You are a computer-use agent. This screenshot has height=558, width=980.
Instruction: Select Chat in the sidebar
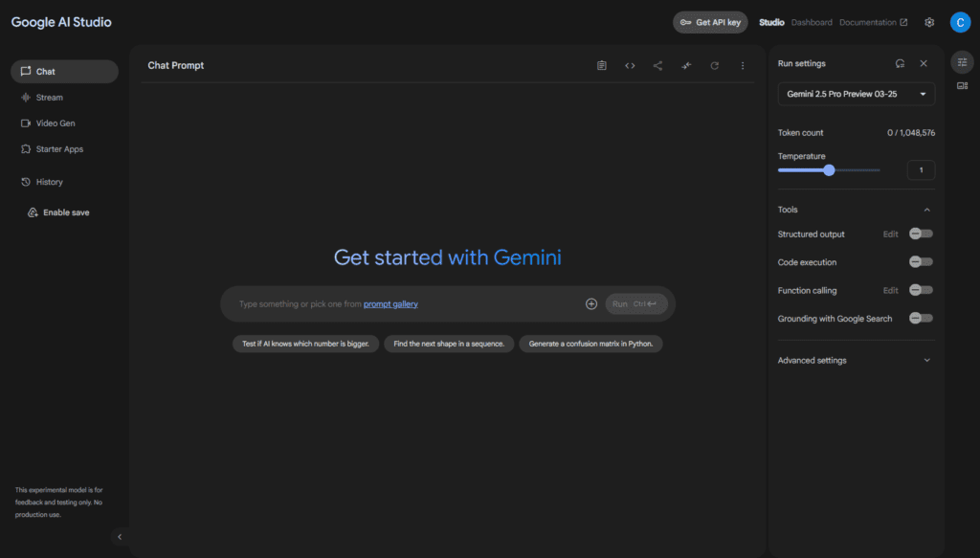tap(64, 72)
